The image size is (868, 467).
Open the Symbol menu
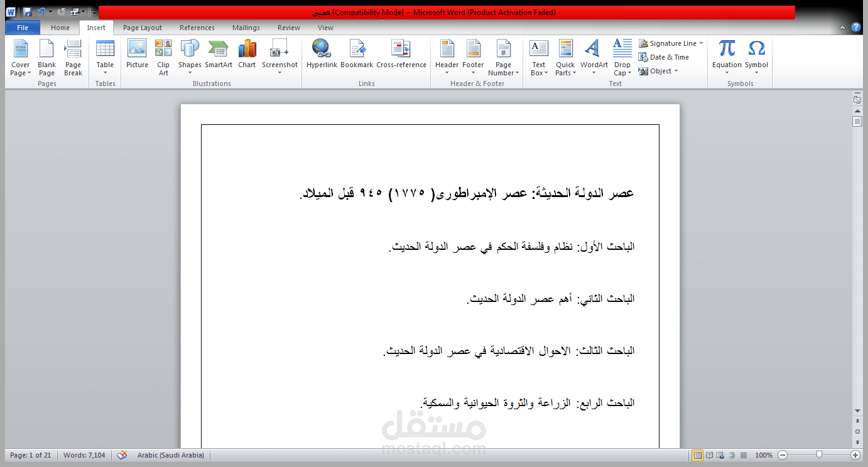756,58
